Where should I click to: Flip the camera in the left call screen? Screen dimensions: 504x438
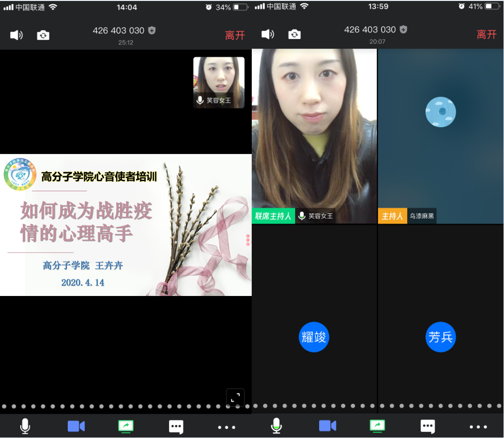click(43, 35)
